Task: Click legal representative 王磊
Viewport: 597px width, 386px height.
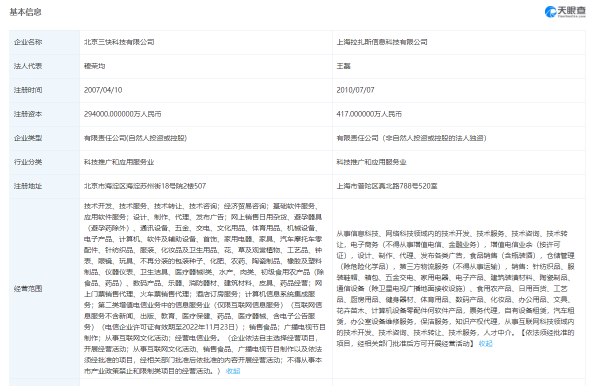Action: (343, 66)
